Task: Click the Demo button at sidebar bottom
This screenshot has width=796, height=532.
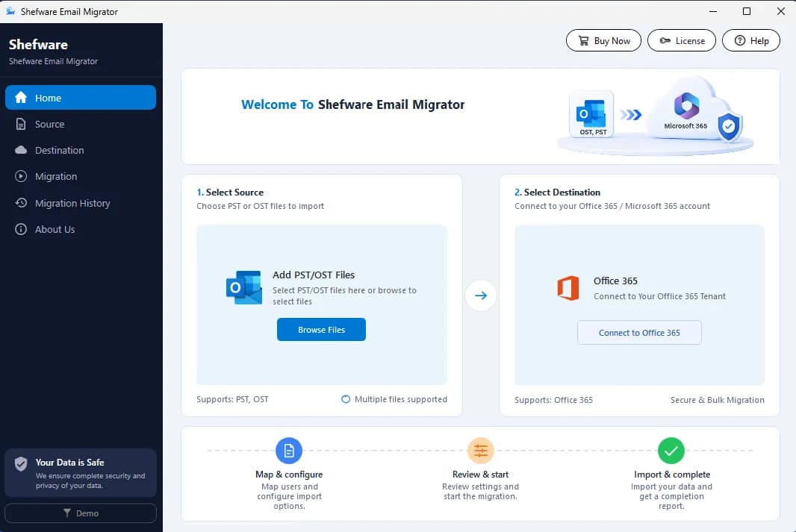Action: click(x=81, y=513)
